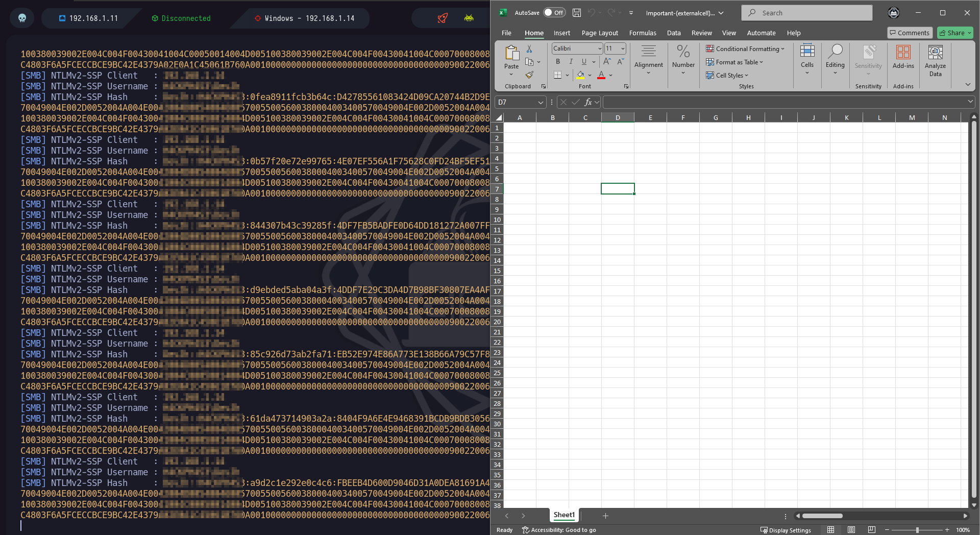Click the skull icon in terminal window

point(22,18)
